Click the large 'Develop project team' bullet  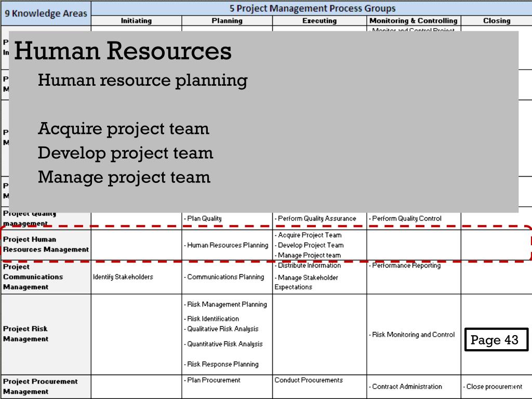[x=126, y=153]
